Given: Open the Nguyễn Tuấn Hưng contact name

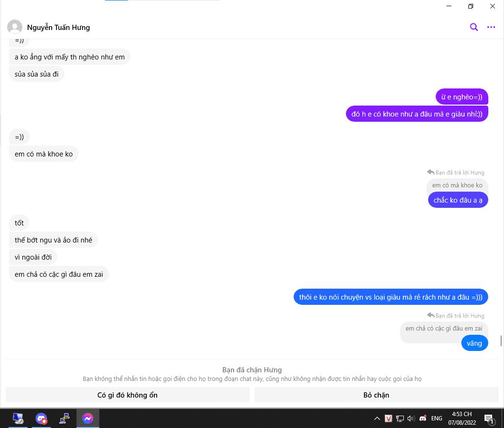Looking at the screenshot, I should (x=58, y=28).
